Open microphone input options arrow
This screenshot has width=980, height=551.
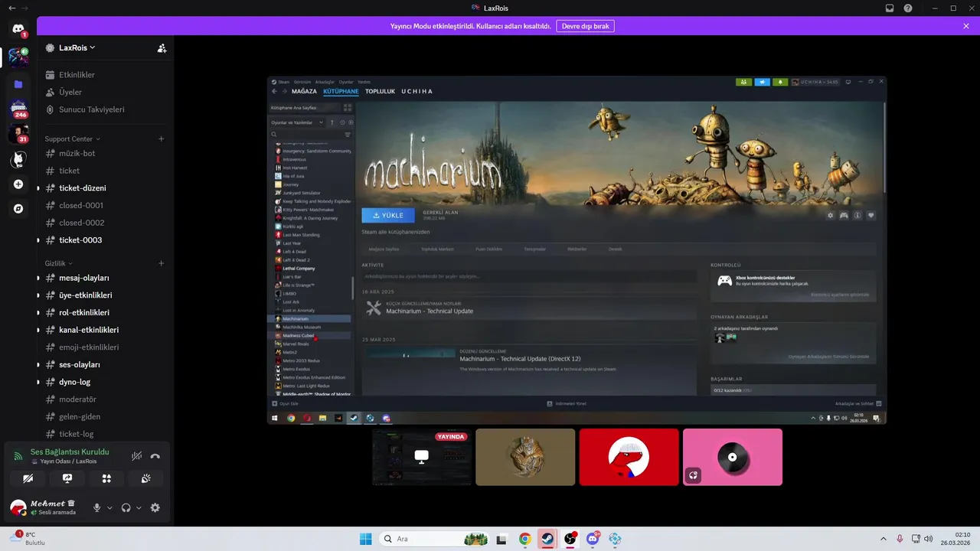tap(109, 507)
